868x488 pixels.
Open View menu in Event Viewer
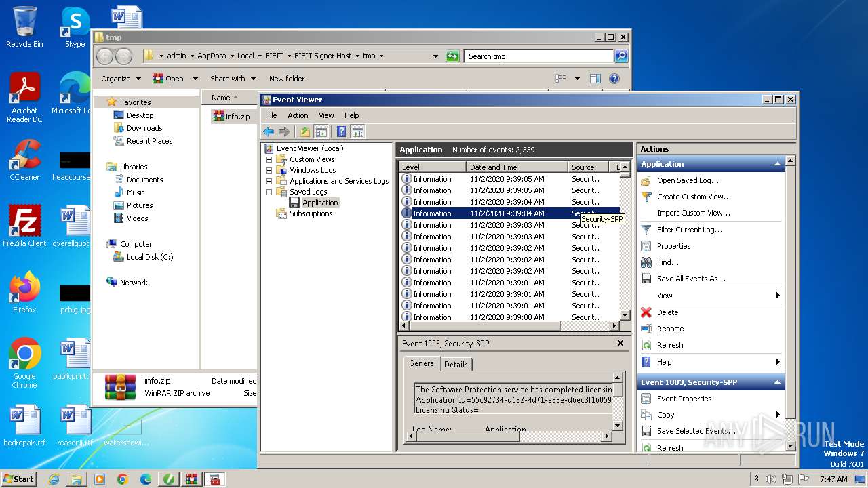pyautogui.click(x=326, y=115)
